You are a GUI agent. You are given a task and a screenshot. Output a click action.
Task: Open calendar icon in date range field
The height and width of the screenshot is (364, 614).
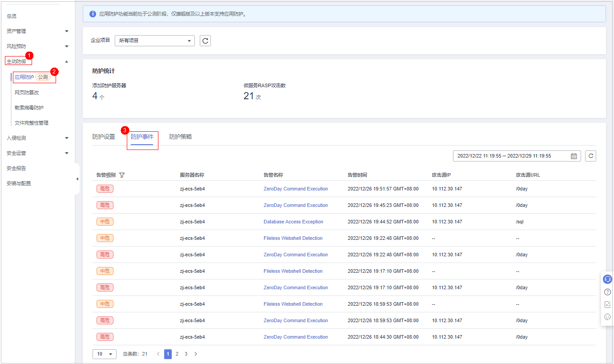pyautogui.click(x=574, y=156)
